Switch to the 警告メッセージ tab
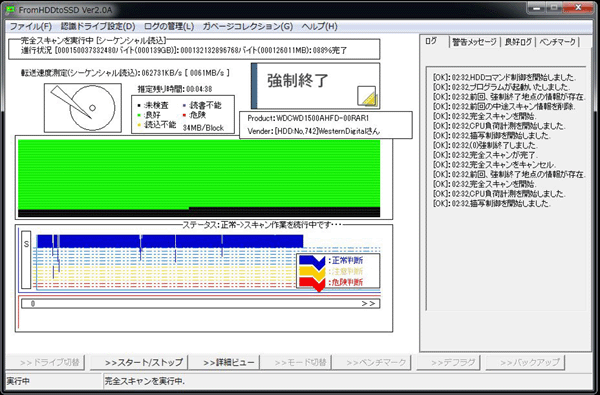This screenshot has height=395, width=600. tap(474, 42)
